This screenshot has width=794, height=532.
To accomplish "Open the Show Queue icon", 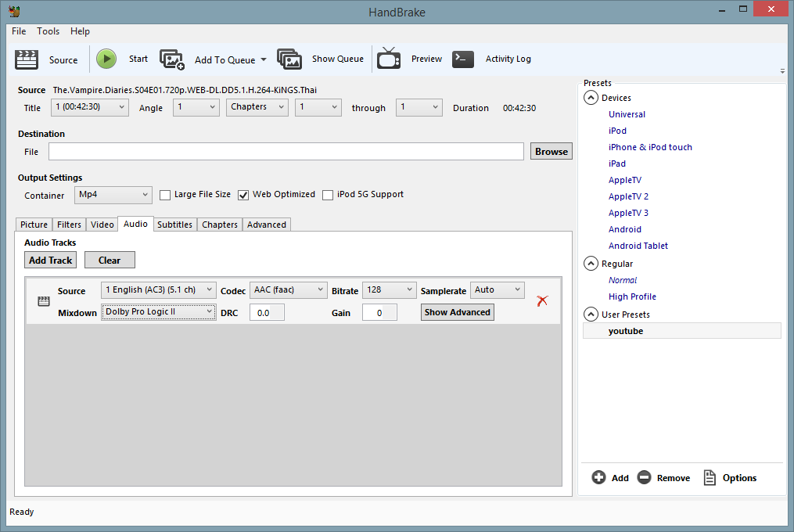I will tap(289, 59).
